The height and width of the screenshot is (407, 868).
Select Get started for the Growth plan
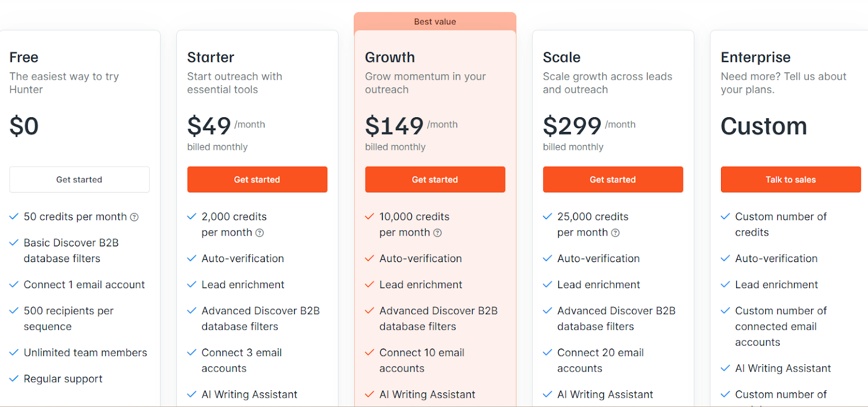(x=435, y=180)
